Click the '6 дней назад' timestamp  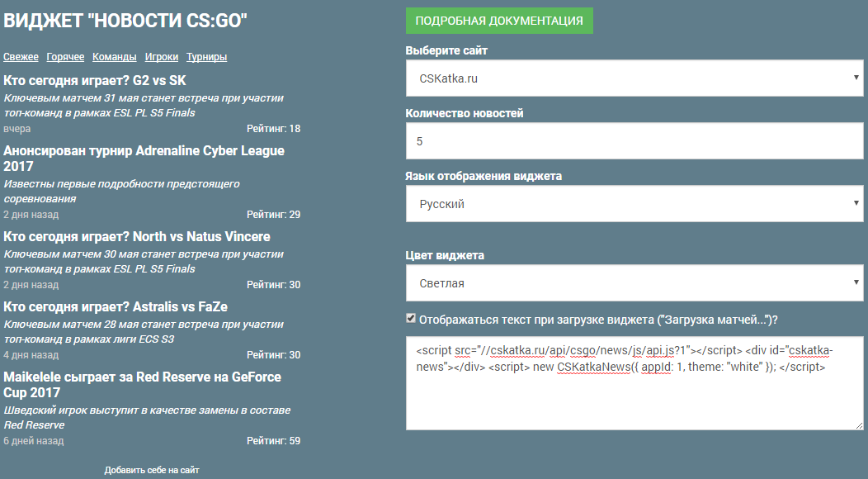[x=34, y=441]
